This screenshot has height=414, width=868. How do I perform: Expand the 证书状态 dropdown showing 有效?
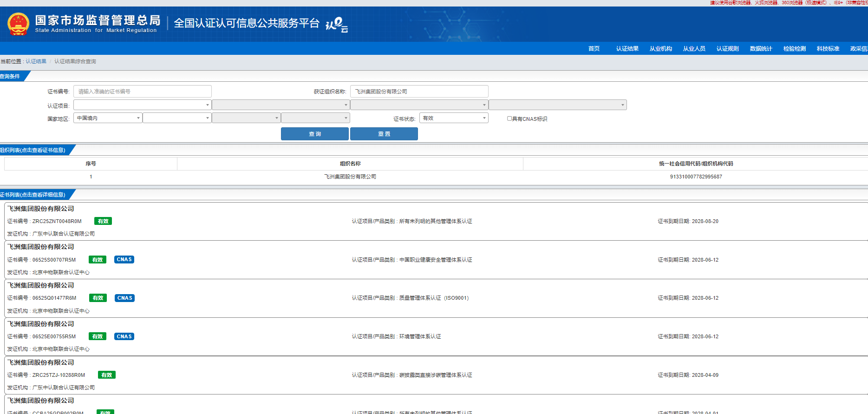(453, 118)
